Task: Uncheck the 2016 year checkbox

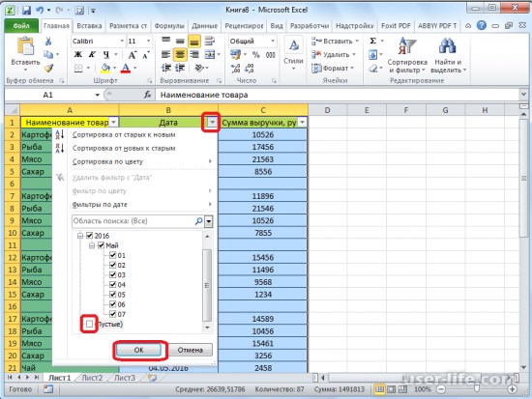Action: pyautogui.click(x=90, y=236)
